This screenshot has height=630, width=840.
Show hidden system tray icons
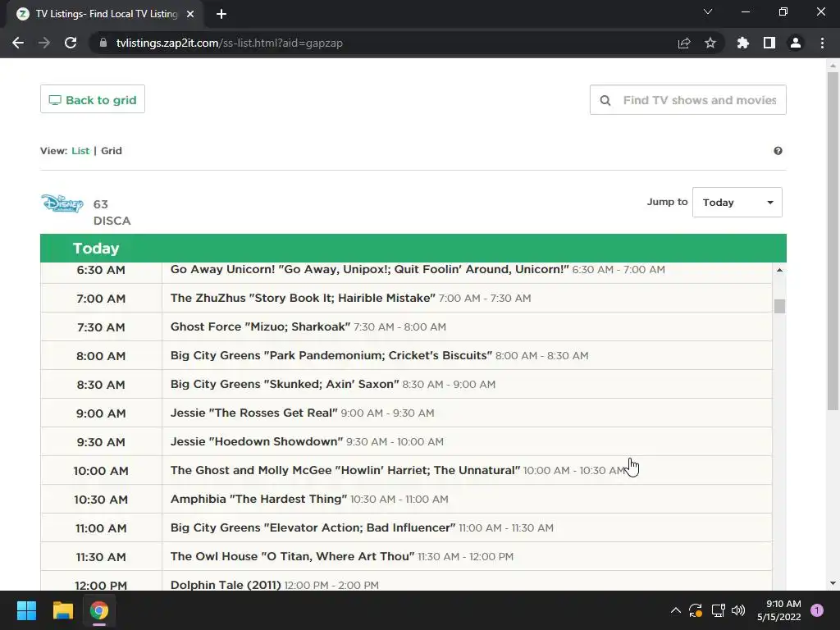[676, 610]
